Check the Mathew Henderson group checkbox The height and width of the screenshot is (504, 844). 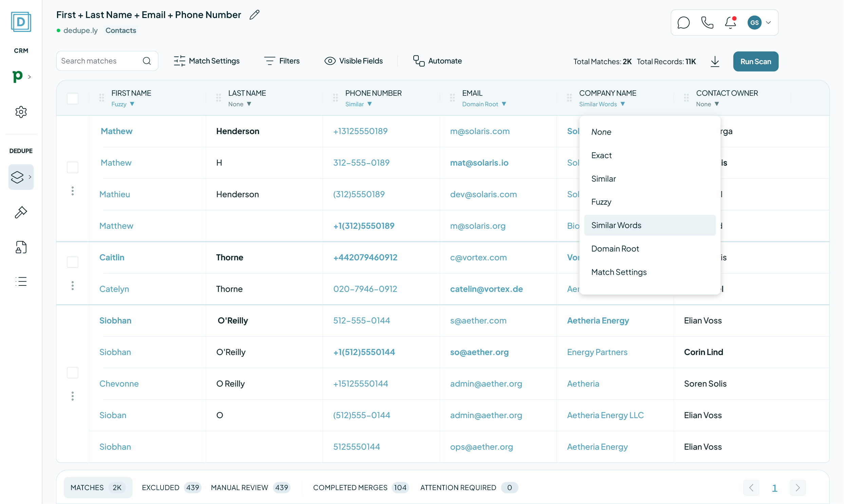[x=73, y=167]
